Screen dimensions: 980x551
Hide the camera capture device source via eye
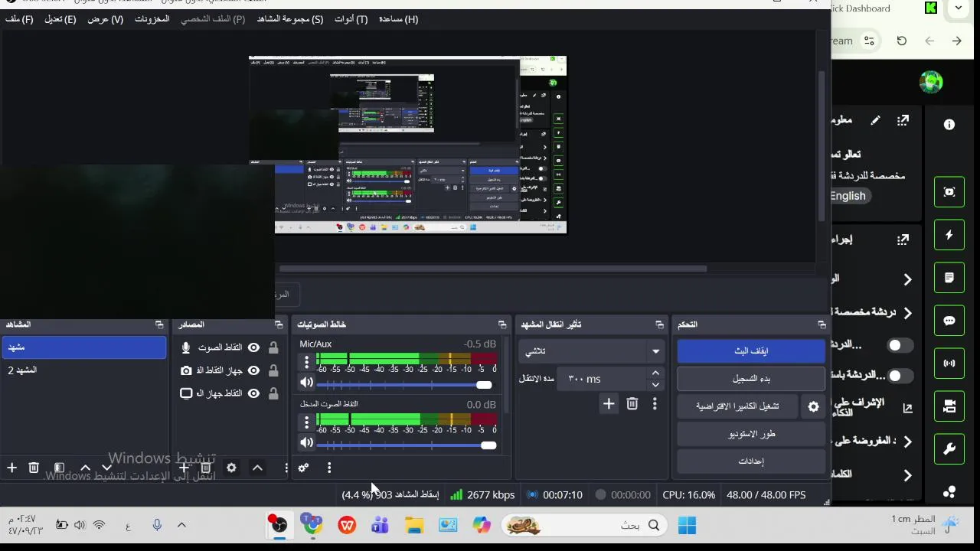click(253, 370)
